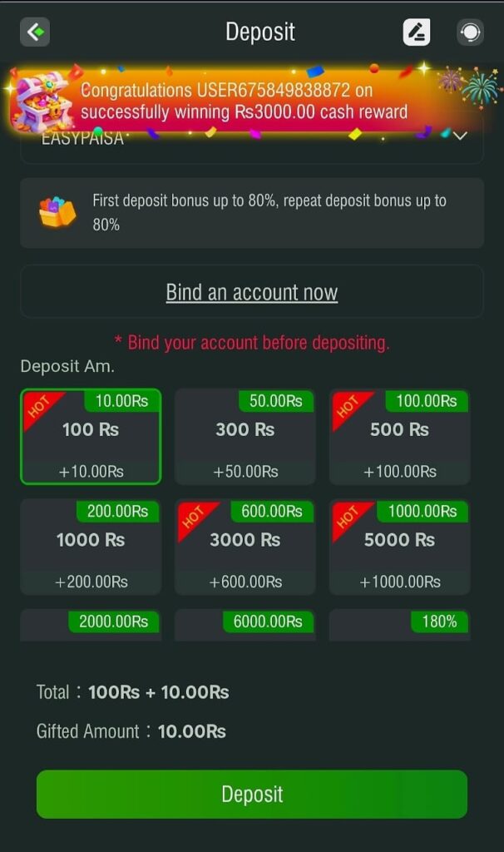Choose the 3000 Rs deposit option
The width and height of the screenshot is (504, 852).
(245, 547)
